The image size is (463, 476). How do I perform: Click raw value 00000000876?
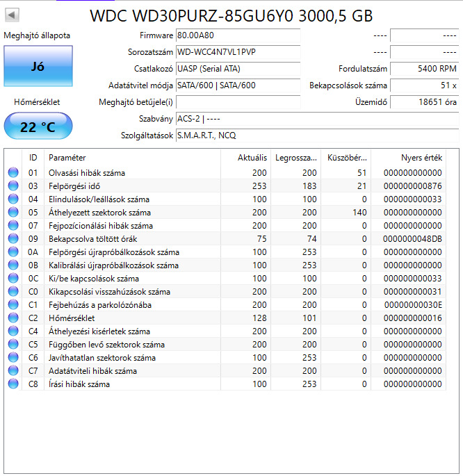click(413, 186)
